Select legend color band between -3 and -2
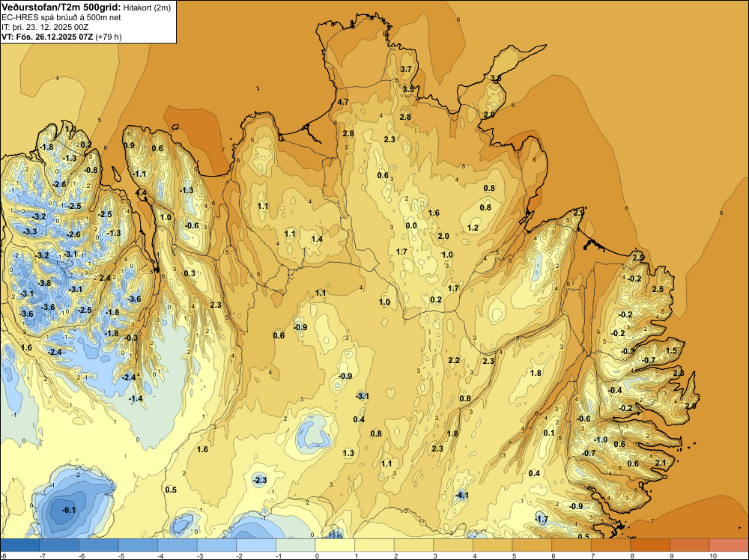 (x=217, y=545)
